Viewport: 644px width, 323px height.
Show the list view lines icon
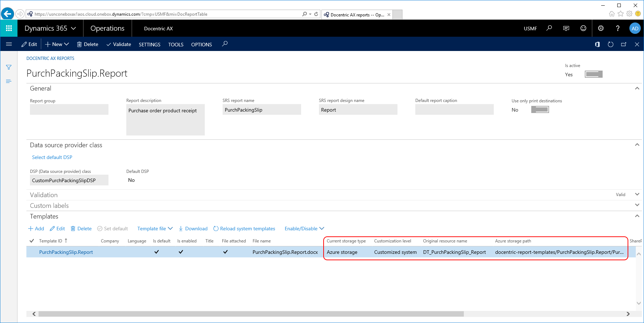[x=9, y=81]
